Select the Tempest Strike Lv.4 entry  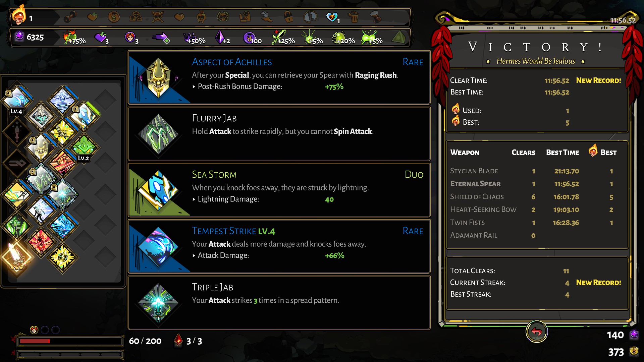click(279, 246)
